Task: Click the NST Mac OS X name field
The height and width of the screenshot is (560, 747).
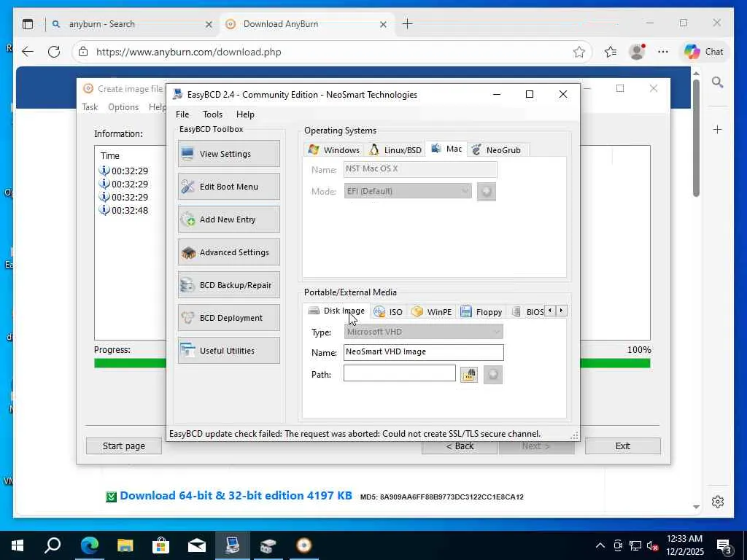Action: coord(420,169)
